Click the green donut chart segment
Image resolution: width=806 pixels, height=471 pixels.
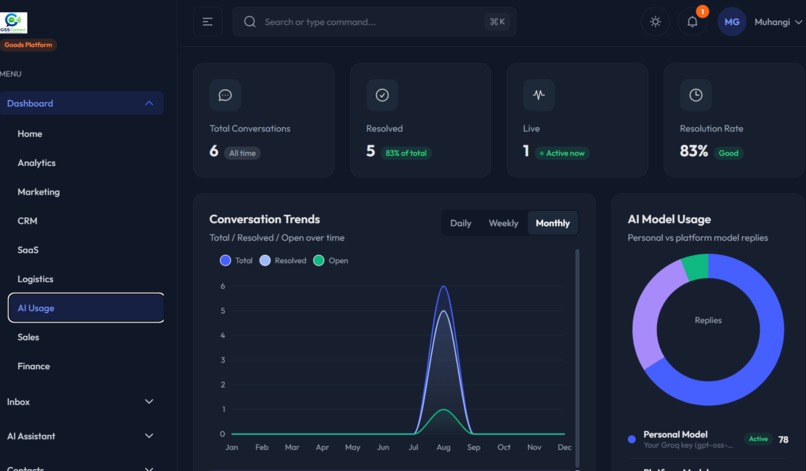point(695,267)
